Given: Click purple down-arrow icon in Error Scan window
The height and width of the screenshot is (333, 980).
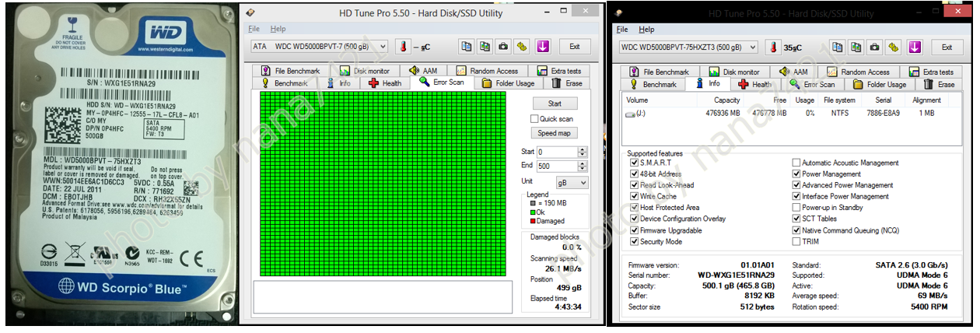Looking at the screenshot, I should pyautogui.click(x=542, y=47).
